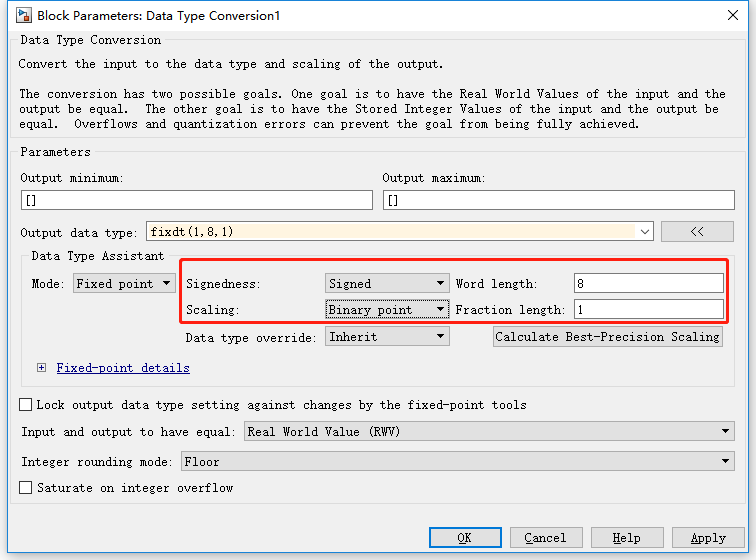
Task: Open the Fixed-point details link
Action: [x=123, y=368]
